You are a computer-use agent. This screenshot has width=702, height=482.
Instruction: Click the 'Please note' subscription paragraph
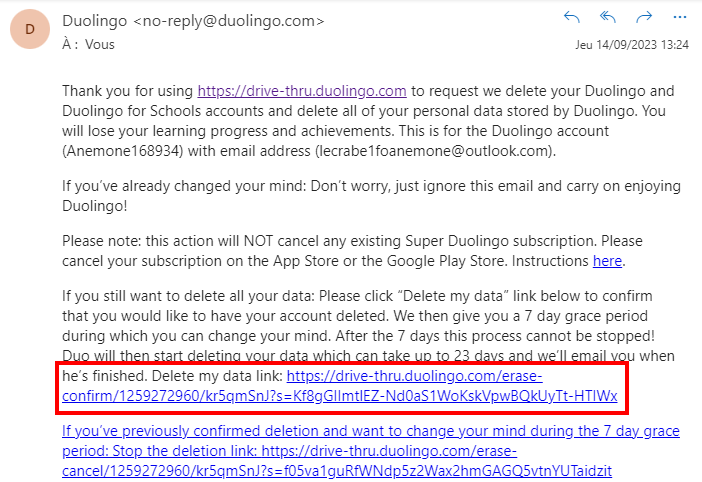pos(352,251)
